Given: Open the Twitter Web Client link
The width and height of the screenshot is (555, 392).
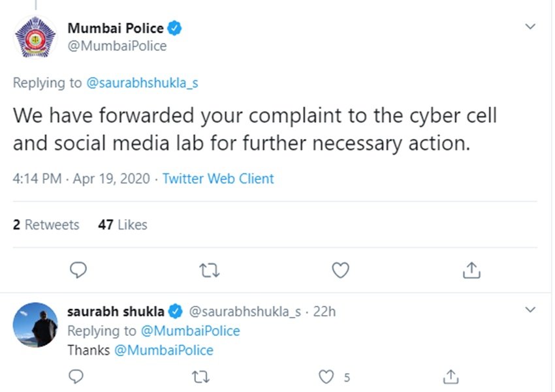Looking at the screenshot, I should point(218,179).
